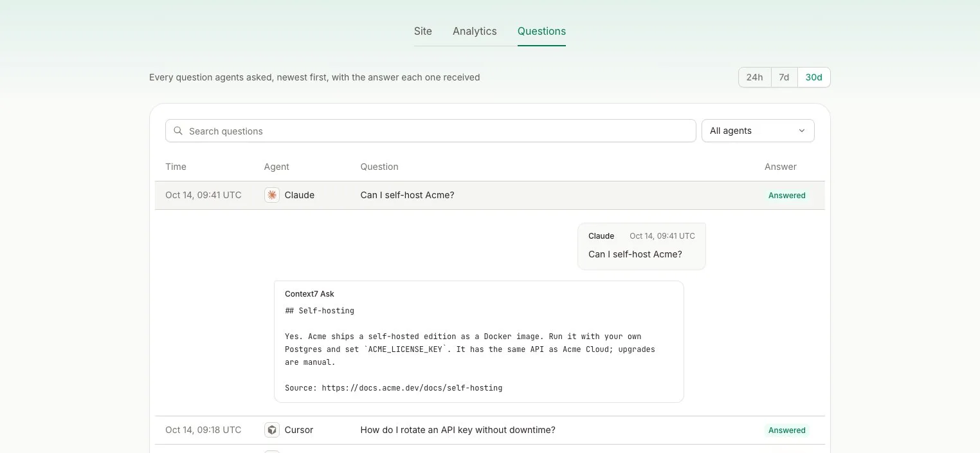Click the Answer column header
The image size is (980, 453).
tap(781, 167)
